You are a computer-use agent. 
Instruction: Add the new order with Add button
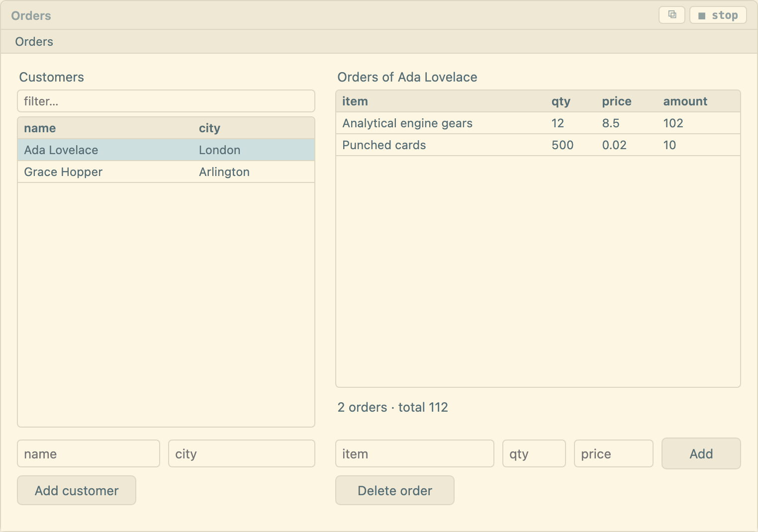click(x=701, y=453)
